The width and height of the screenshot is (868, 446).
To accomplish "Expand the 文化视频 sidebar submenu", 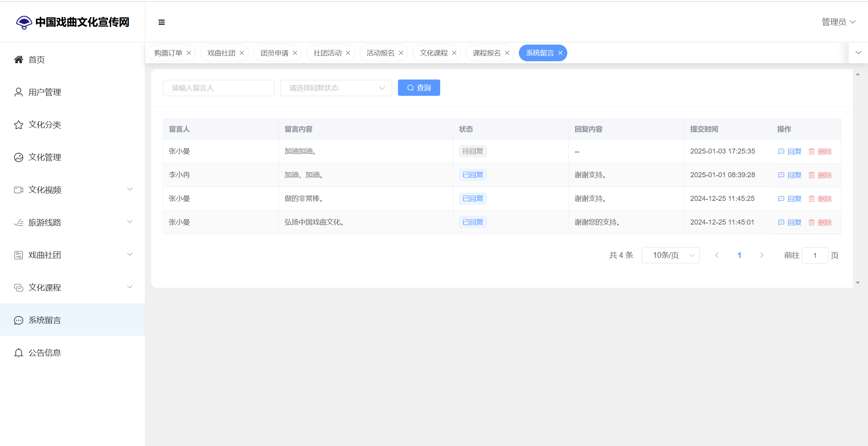I will [x=130, y=189].
